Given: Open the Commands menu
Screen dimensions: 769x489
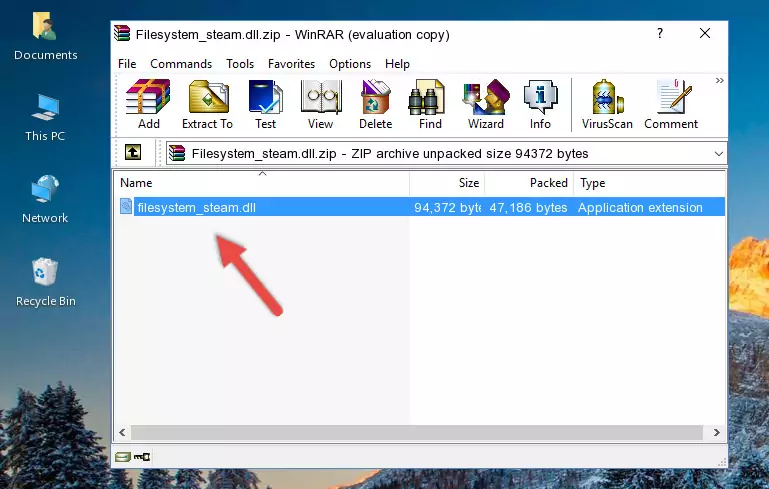Looking at the screenshot, I should [181, 64].
